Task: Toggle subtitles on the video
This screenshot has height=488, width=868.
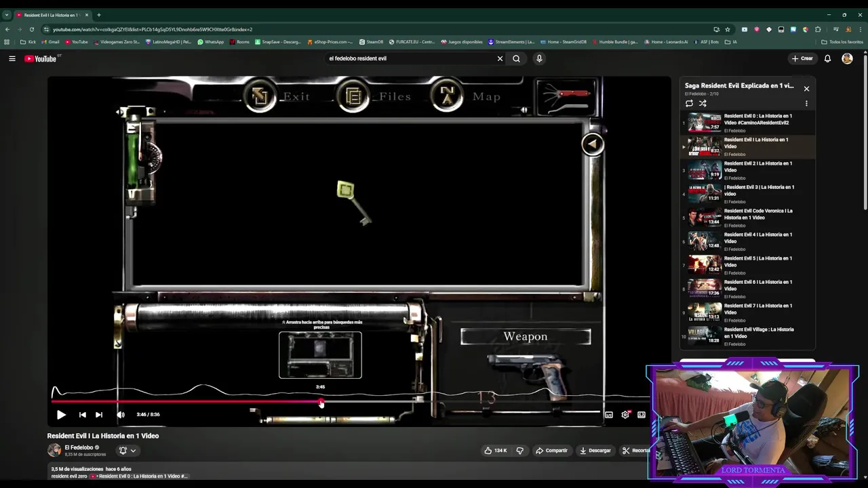Action: tap(609, 415)
